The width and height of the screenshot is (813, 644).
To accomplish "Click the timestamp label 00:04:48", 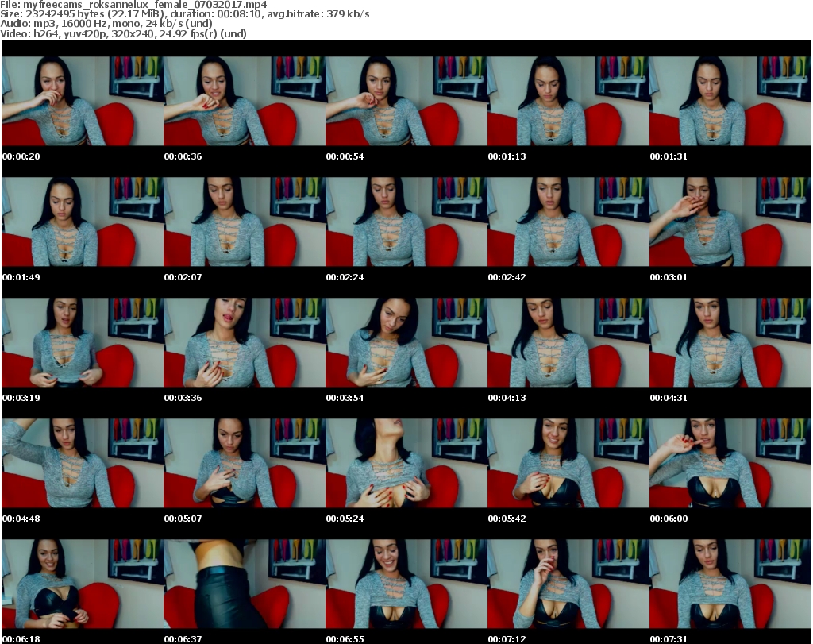I will click(21, 519).
